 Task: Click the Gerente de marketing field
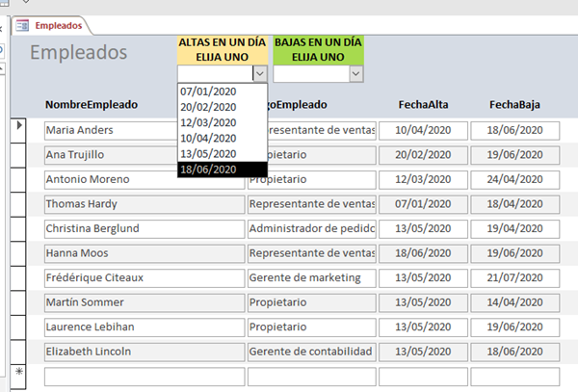point(312,277)
